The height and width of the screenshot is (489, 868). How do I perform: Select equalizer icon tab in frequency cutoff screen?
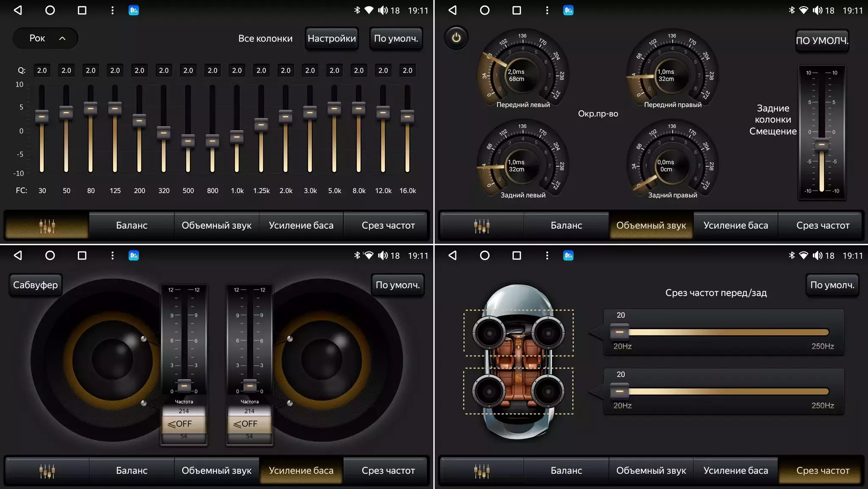(481, 471)
